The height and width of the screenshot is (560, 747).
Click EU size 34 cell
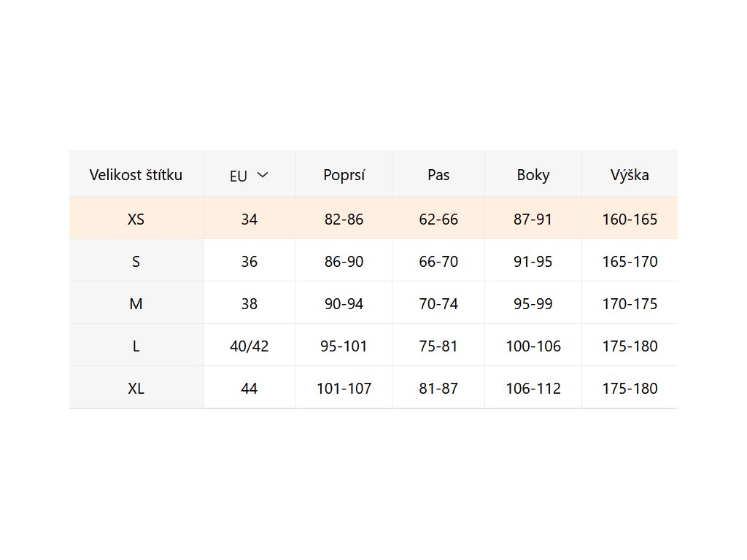click(249, 219)
